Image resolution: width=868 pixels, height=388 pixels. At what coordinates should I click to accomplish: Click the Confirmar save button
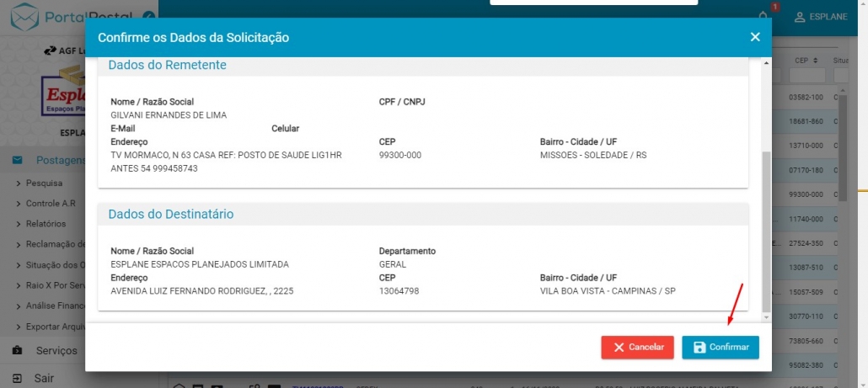720,348
